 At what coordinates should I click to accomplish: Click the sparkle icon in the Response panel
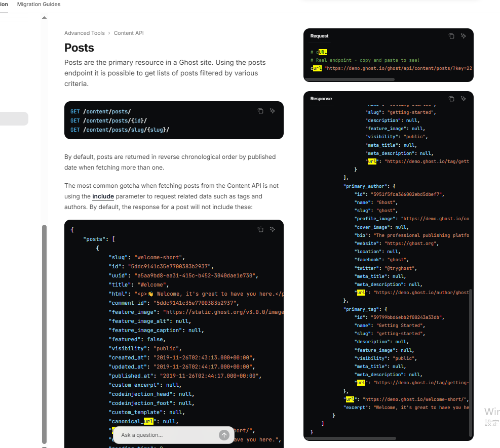tap(464, 99)
